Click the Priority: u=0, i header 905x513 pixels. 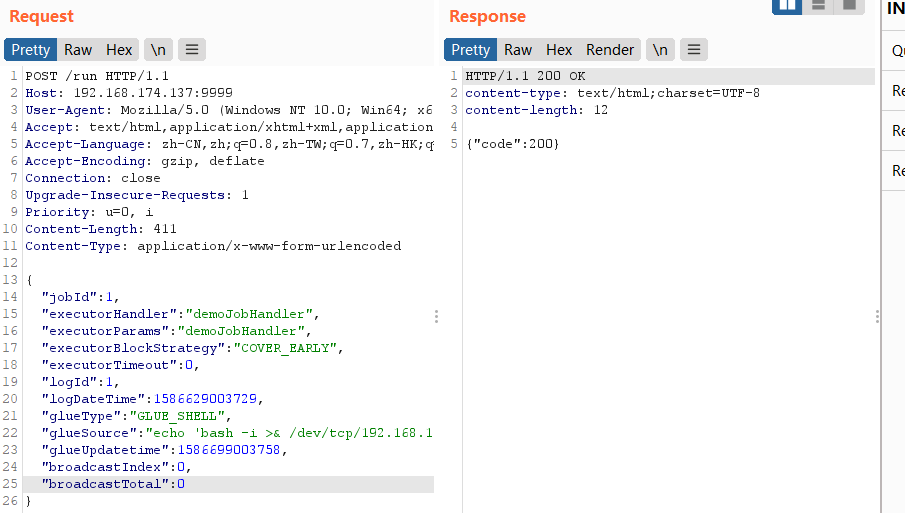point(89,212)
